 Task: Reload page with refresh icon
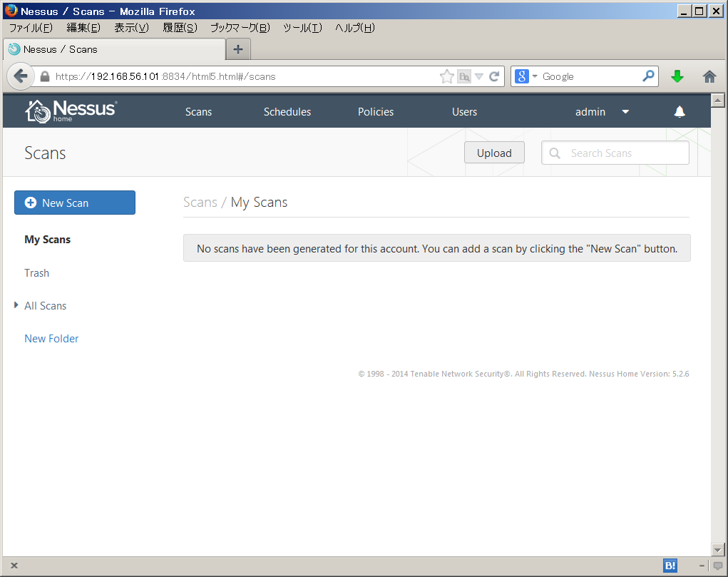(x=494, y=76)
